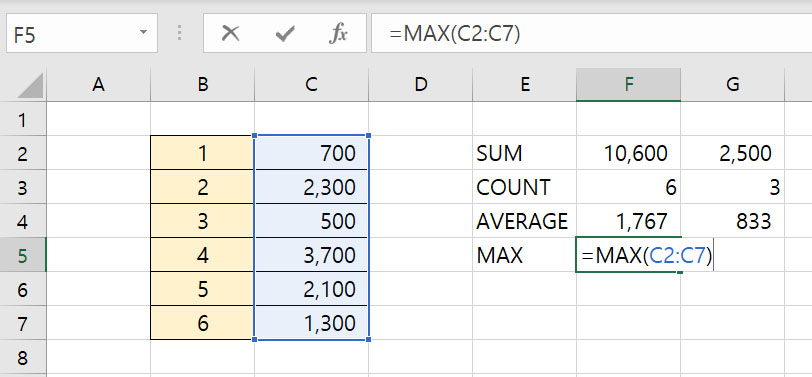Screen dimensions: 812x377
Task: Select column B header
Action: [202, 85]
